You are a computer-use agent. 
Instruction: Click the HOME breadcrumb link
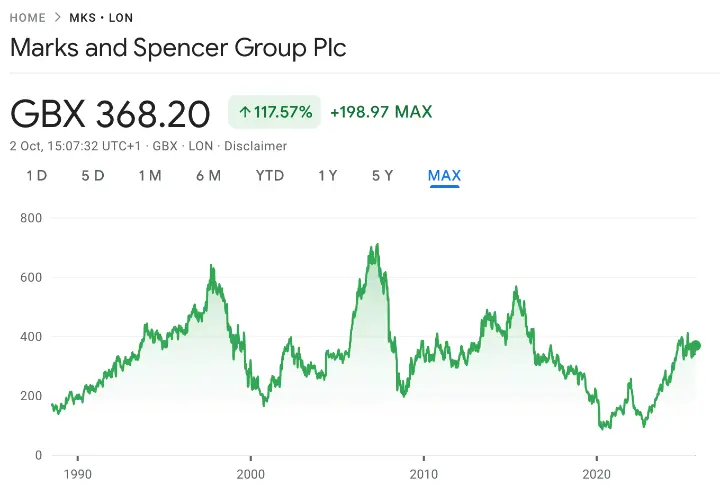pyautogui.click(x=27, y=18)
